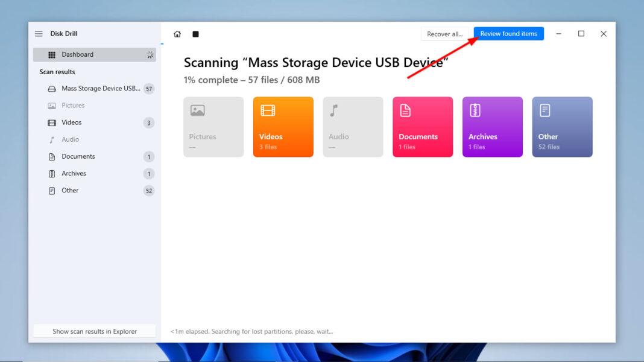Click the Recover all button
This screenshot has width=644, height=362.
pos(444,34)
